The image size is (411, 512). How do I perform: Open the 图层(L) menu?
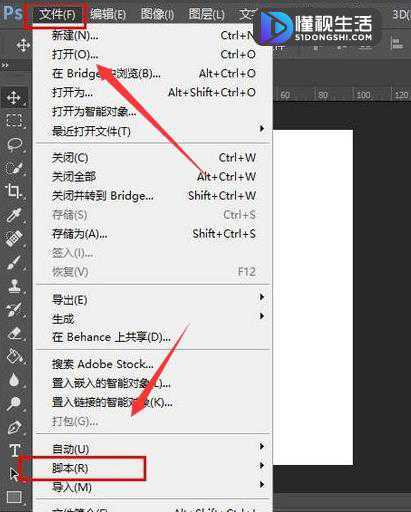point(206,14)
